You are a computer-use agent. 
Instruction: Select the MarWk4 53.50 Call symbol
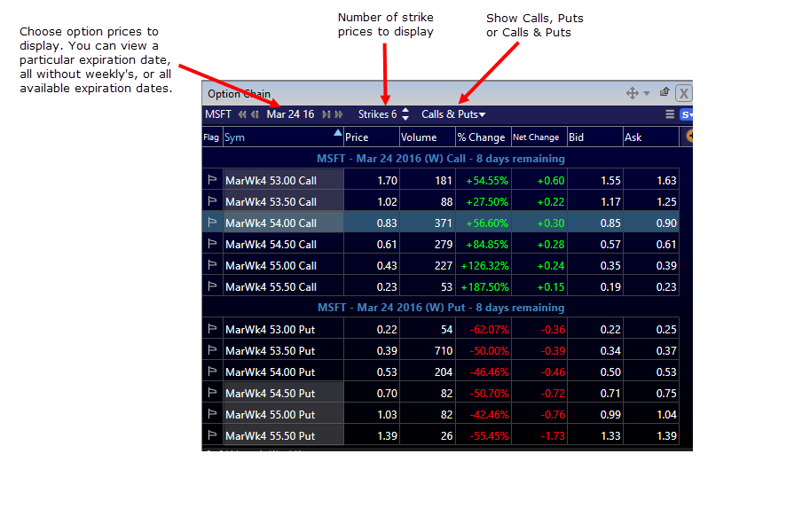(x=283, y=202)
